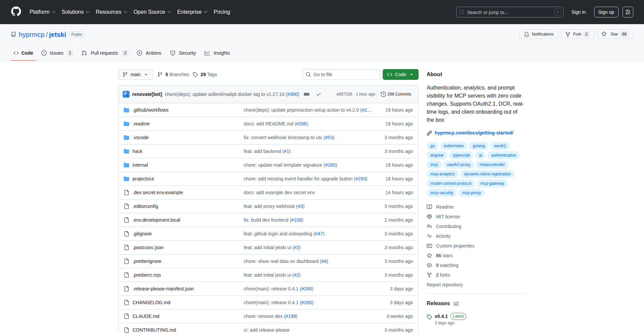Click the command palette icon in header

(x=628, y=12)
